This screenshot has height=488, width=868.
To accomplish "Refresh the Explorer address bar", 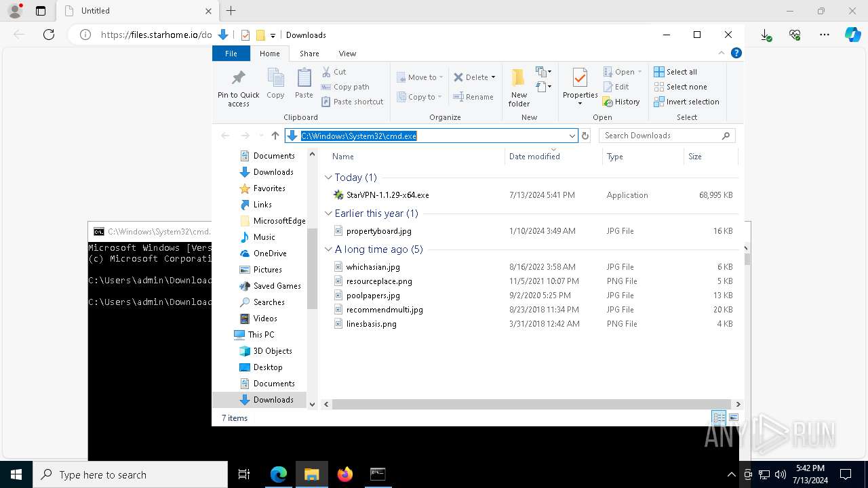I will [x=585, y=136].
